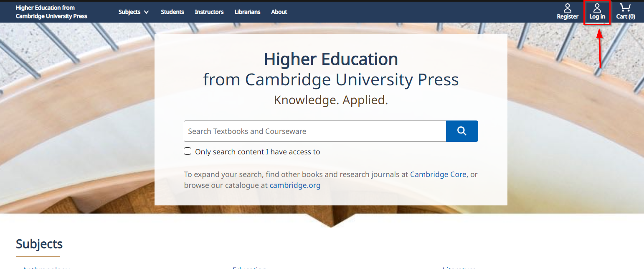Screen dimensions: 644x269
Task: Expand the Subjects dropdown menu
Action: pos(134,12)
